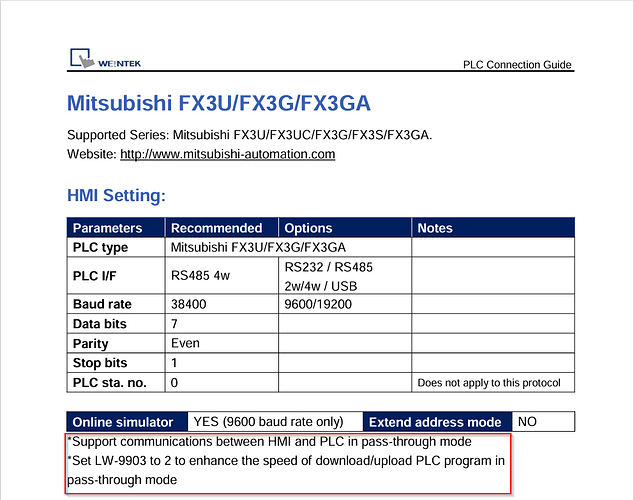Select the 'Does not apply to this protocol' note

pyautogui.click(x=489, y=383)
